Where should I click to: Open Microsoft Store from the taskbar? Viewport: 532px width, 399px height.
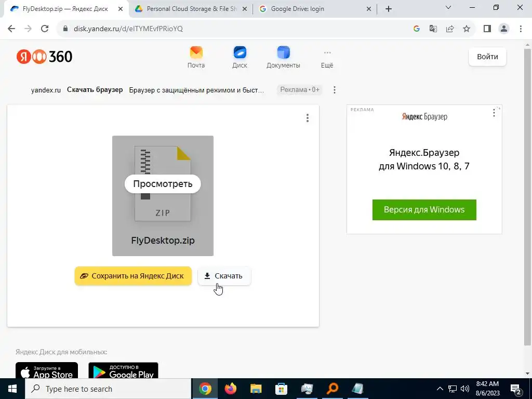(x=281, y=389)
